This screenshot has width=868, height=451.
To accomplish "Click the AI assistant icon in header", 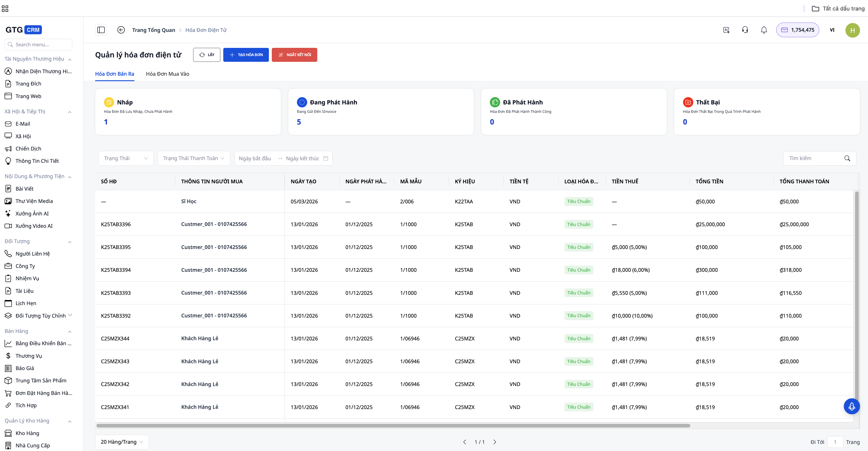I will pos(726,30).
